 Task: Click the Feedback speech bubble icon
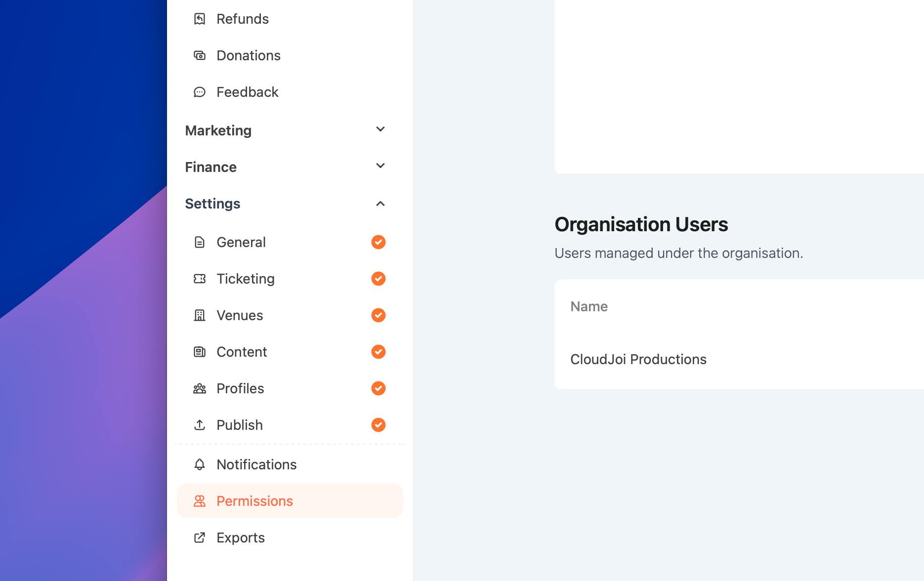point(200,92)
